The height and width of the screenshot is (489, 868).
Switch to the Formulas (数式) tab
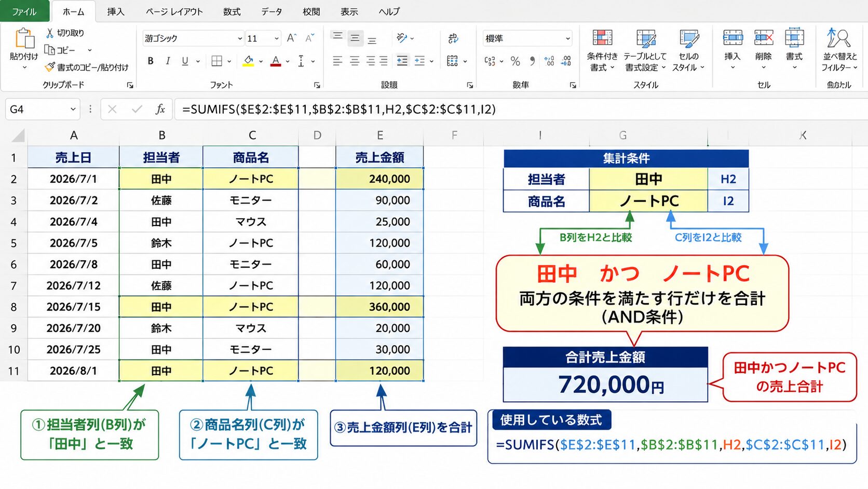[x=232, y=11]
